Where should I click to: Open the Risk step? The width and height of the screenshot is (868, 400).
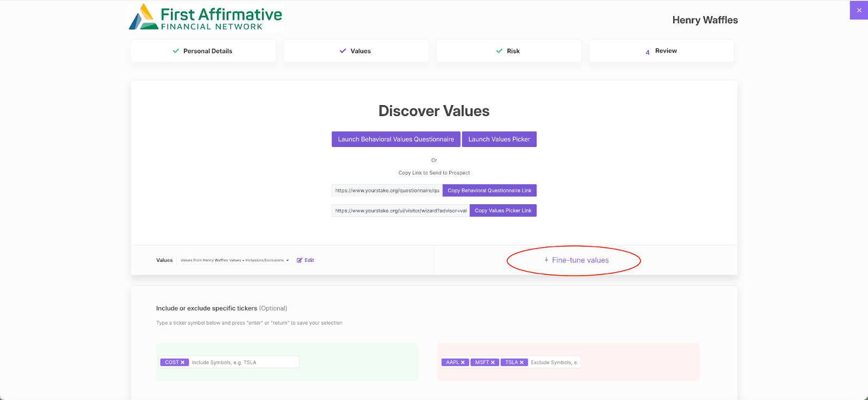click(x=508, y=51)
